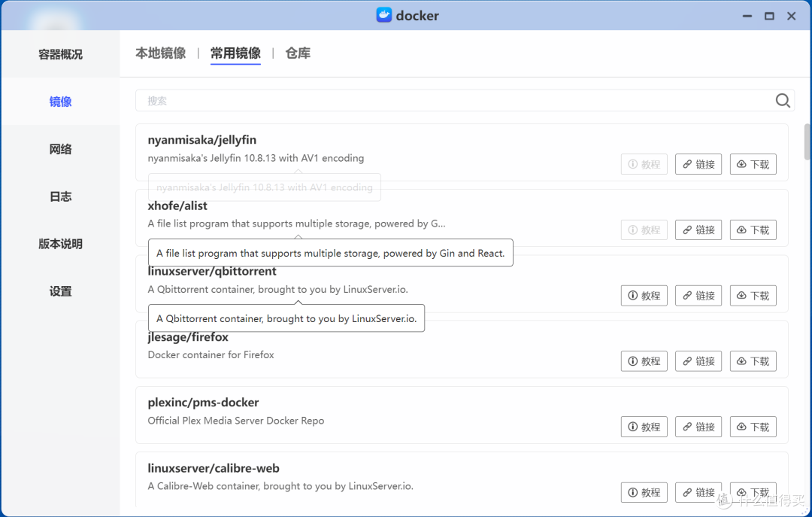Click the nyanmisaka/jellyfin title
Viewport: 812px width, 517px height.
click(x=202, y=140)
